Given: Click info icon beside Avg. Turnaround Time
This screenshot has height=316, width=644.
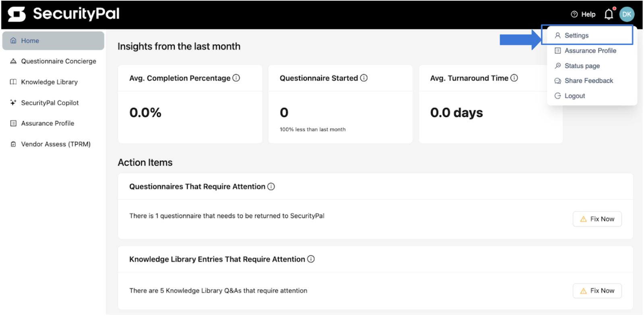Looking at the screenshot, I should (x=514, y=78).
